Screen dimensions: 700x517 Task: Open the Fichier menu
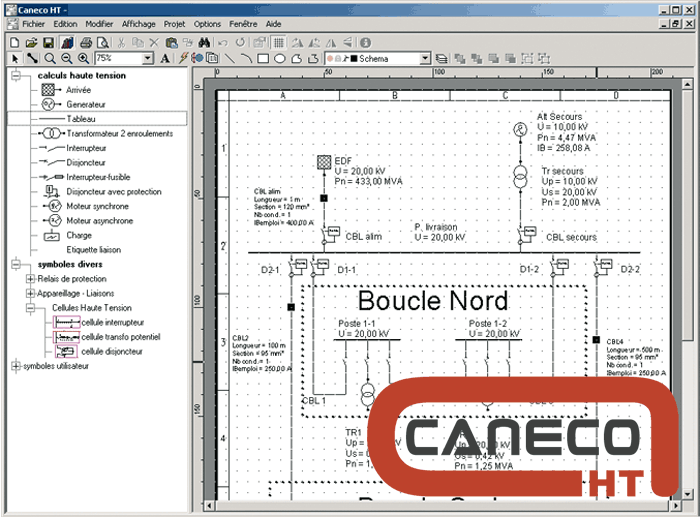point(33,24)
